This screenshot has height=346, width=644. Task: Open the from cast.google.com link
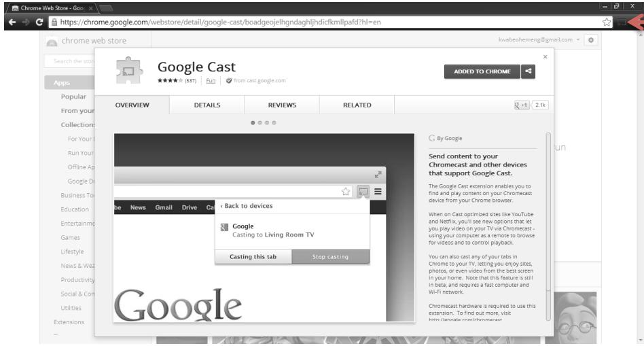(x=260, y=80)
